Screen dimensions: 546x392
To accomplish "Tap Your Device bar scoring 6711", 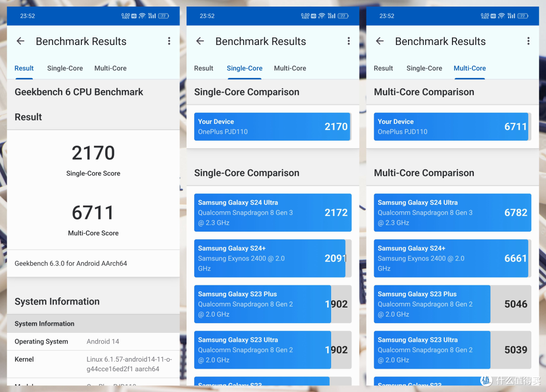I will pos(452,126).
